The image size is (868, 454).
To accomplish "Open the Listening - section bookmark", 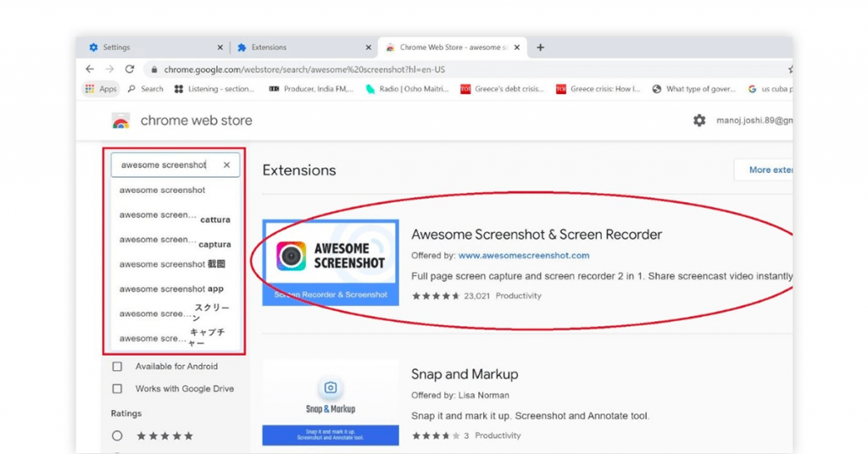I will click(x=214, y=89).
